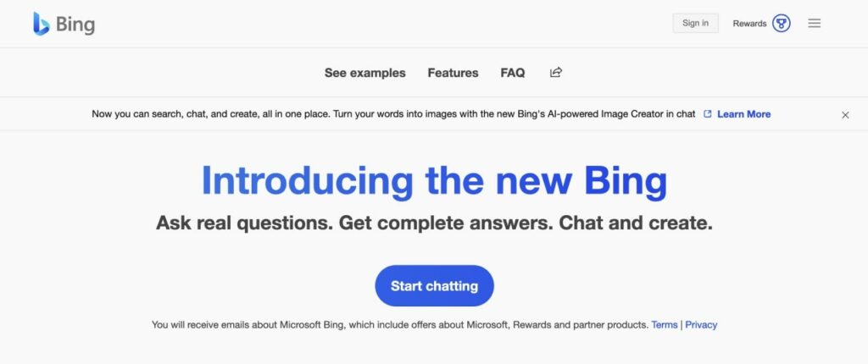Click the "Introducing the new Bing" headline

pyautogui.click(x=434, y=181)
